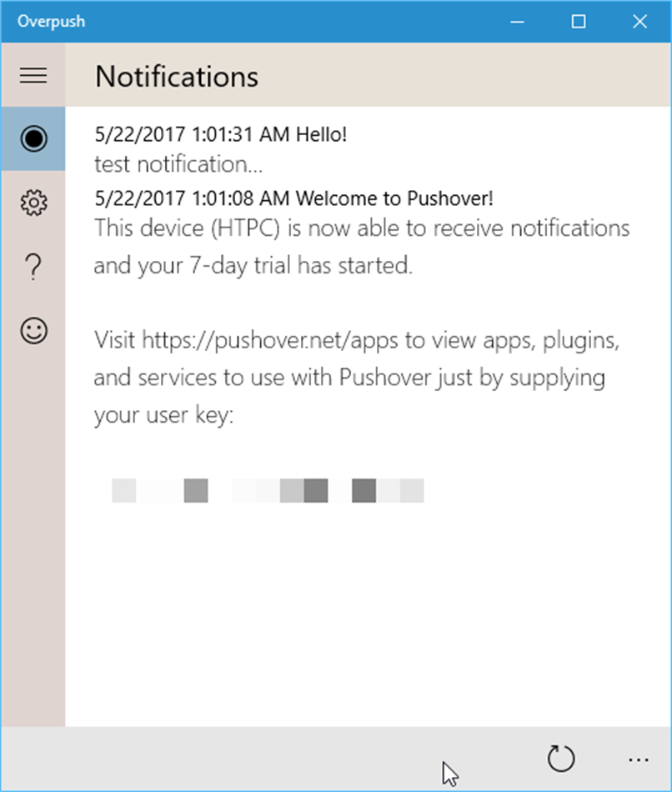
Task: Click the blurred user key value
Action: pos(268,490)
